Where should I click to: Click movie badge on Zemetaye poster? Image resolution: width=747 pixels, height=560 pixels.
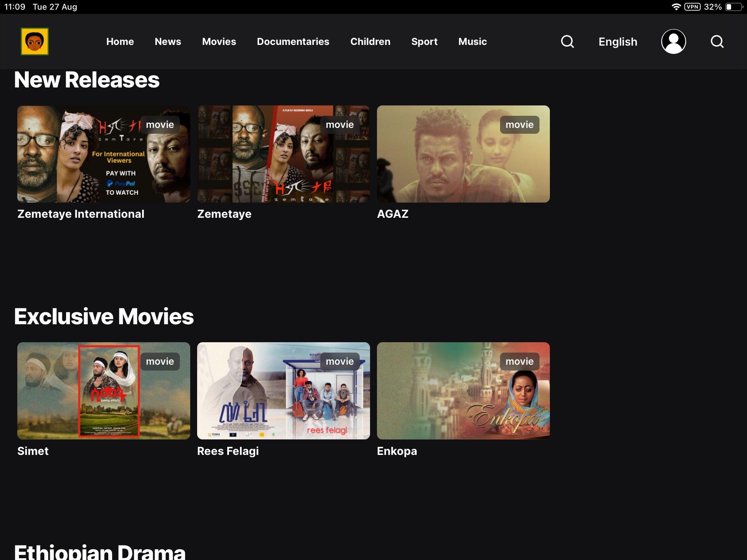pos(340,124)
